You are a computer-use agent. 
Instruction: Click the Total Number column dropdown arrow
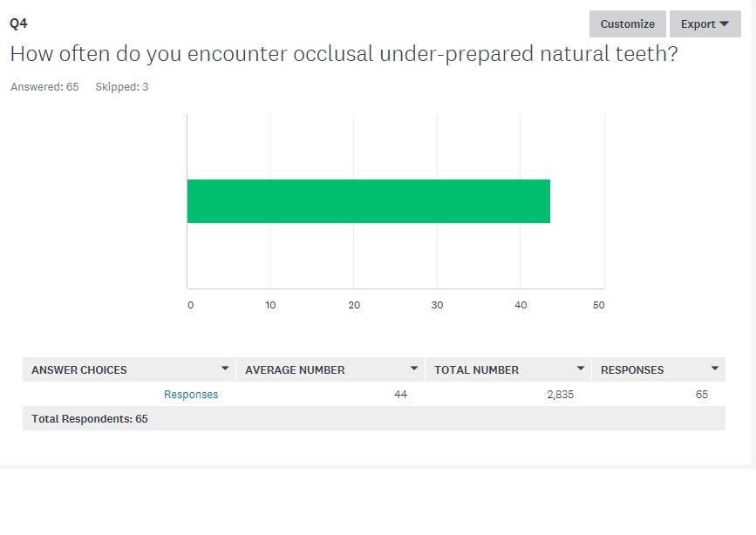click(581, 369)
